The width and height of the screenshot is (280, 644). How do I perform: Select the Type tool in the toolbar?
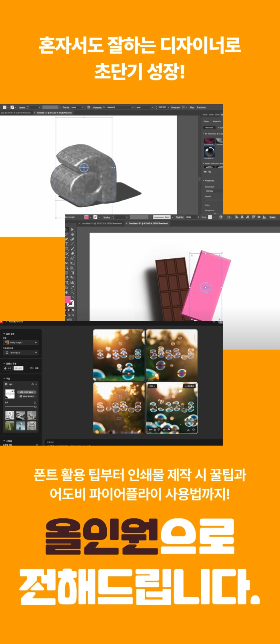tap(66, 244)
